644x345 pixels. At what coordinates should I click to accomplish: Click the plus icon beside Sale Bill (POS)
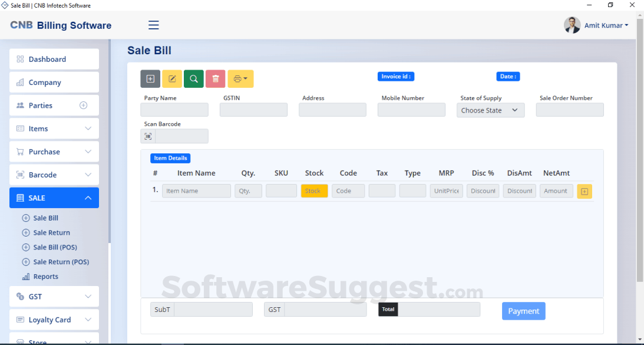[x=26, y=248]
